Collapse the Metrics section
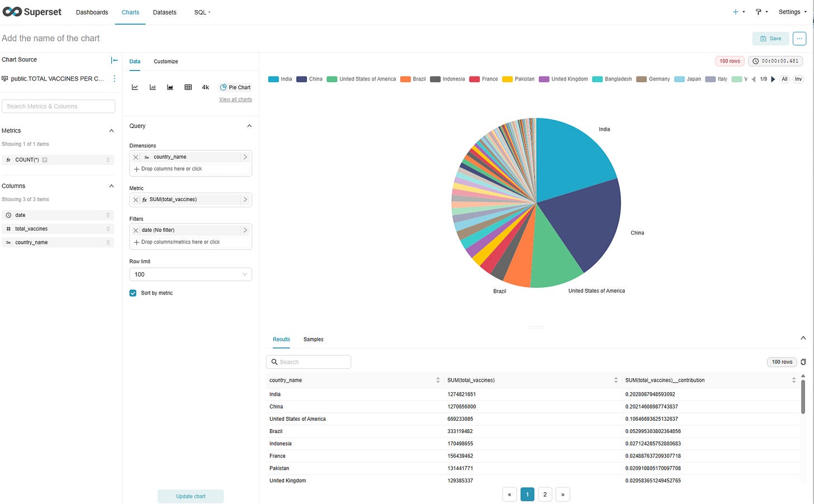 (111, 131)
